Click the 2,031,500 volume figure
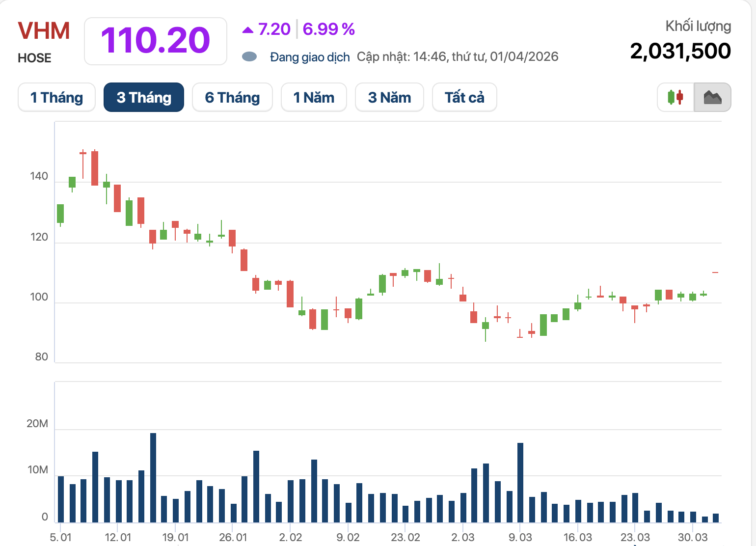This screenshot has height=546, width=756. [680, 51]
